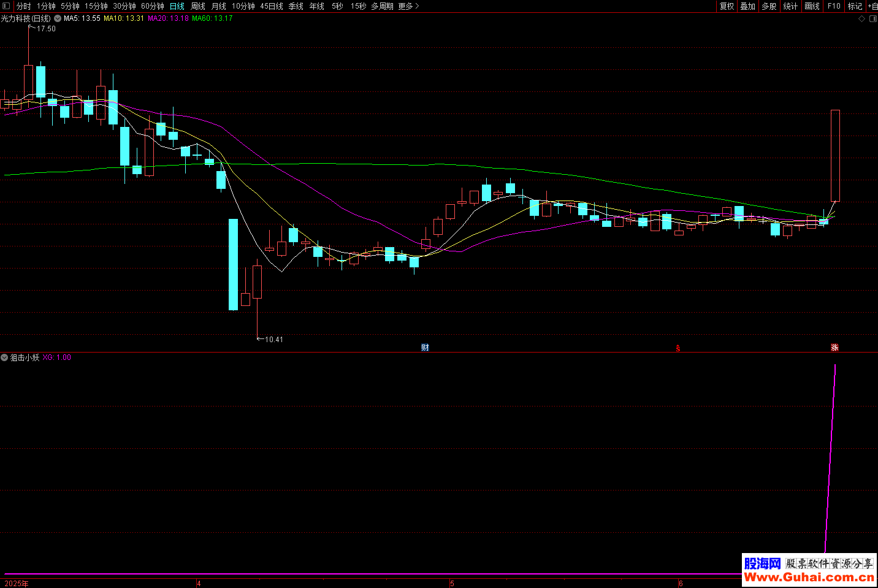Select the 1分钟 period
Viewport: 878px width, 588px height.
pyautogui.click(x=46, y=6)
